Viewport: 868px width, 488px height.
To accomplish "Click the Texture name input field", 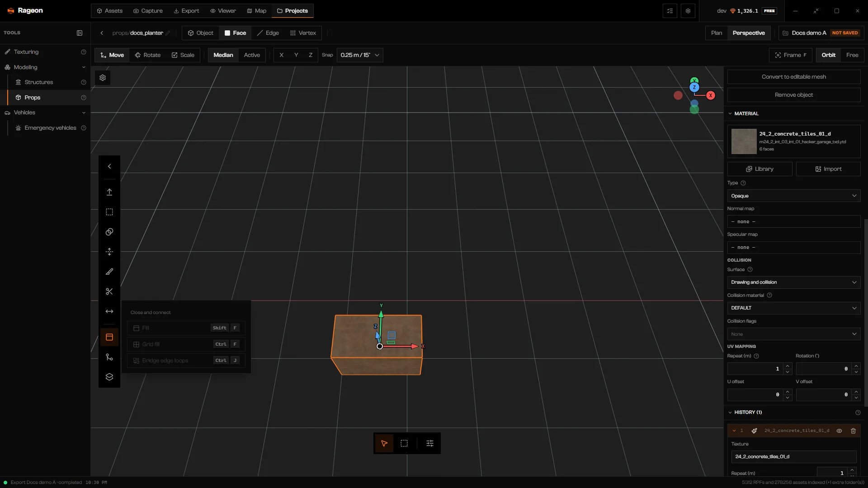I will (793, 456).
